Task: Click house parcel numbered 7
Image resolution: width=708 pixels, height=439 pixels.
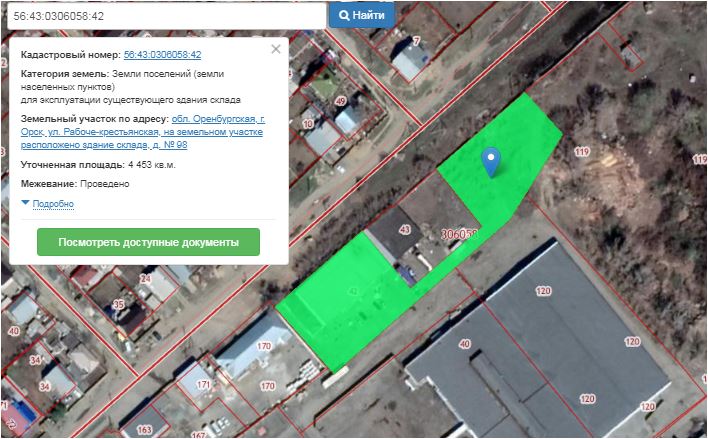Action: click(415, 41)
